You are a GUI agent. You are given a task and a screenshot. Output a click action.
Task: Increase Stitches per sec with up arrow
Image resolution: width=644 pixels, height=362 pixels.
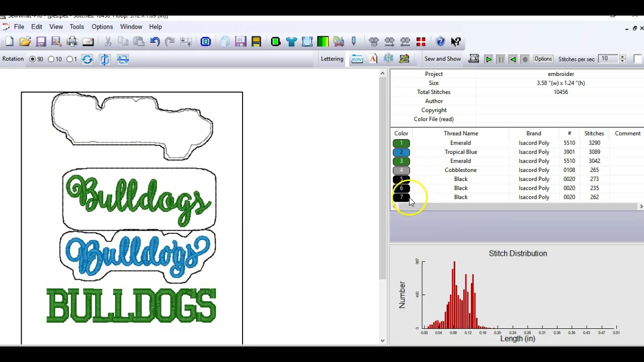(622, 57)
